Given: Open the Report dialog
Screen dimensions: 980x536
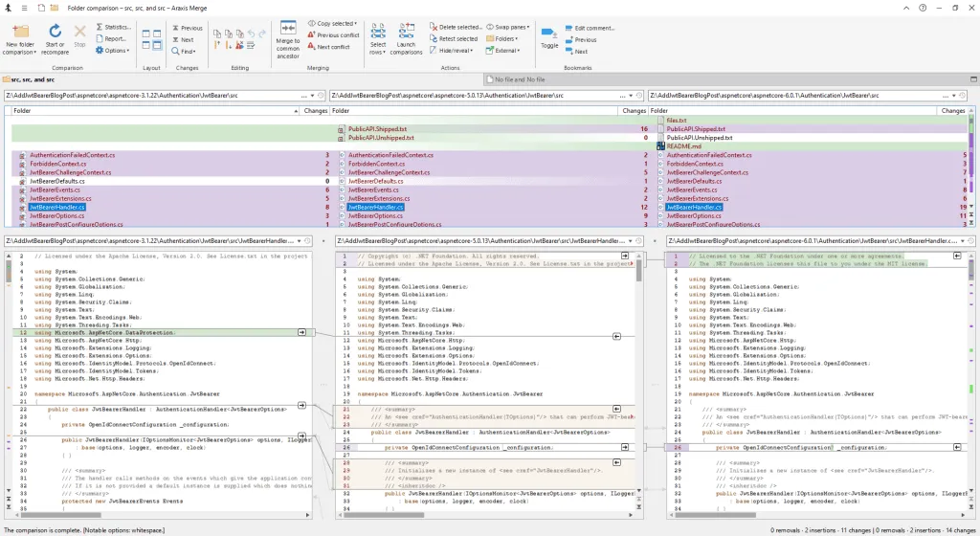Looking at the screenshot, I should 111,38.
